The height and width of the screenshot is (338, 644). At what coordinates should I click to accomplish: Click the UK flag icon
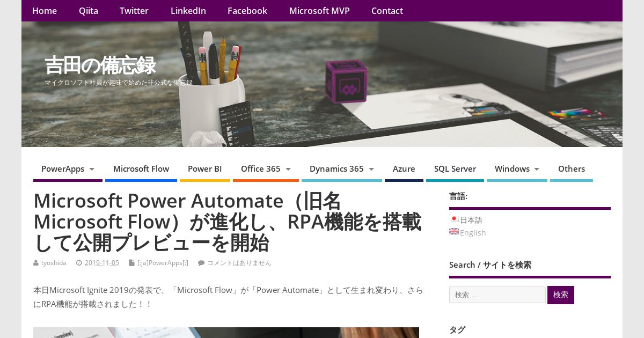[x=454, y=231]
